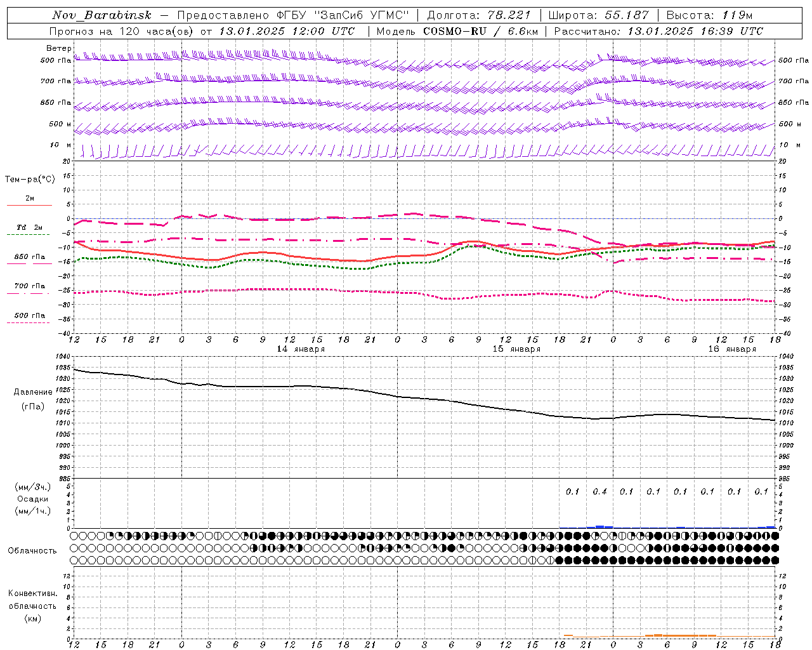Click the 16 января date label
The height and width of the screenshot is (650, 812).
[732, 349]
